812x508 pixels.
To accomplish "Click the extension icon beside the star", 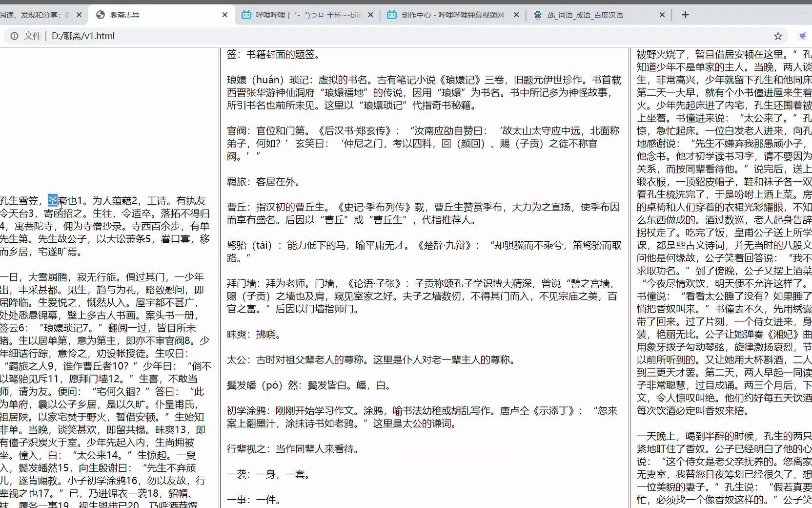I will point(802,36).
